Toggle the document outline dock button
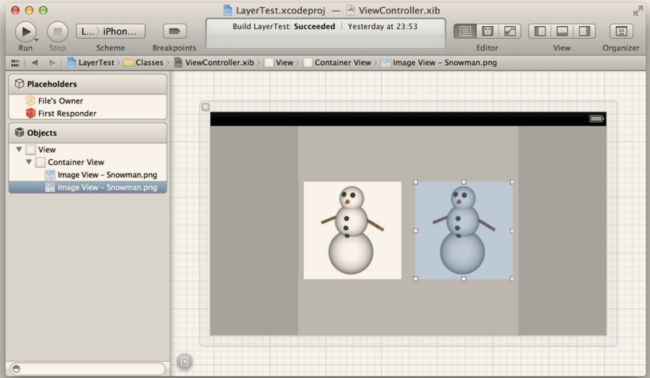Screen dimensions: 650x378 click(x=185, y=361)
